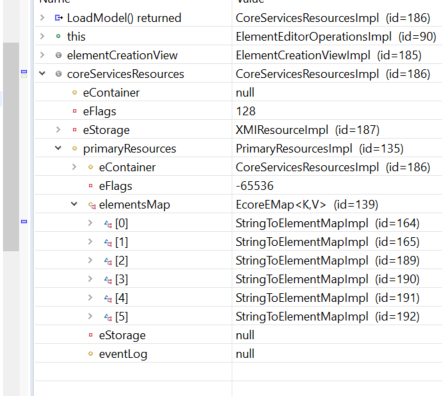
Task: Select the eventLog variable row
Action: click(x=238, y=354)
